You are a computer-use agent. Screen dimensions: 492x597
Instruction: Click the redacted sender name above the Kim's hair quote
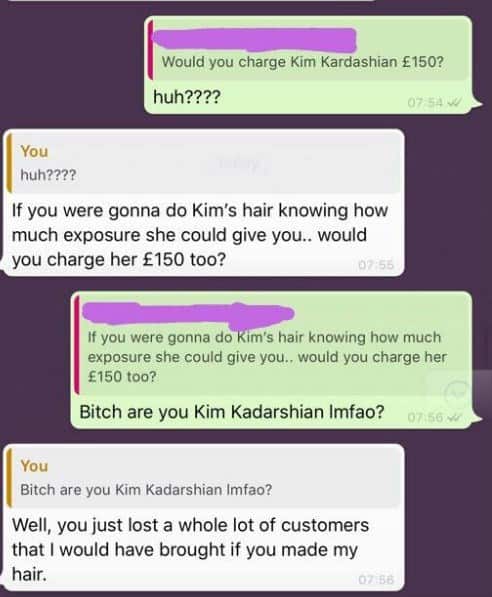pyautogui.click(x=188, y=316)
